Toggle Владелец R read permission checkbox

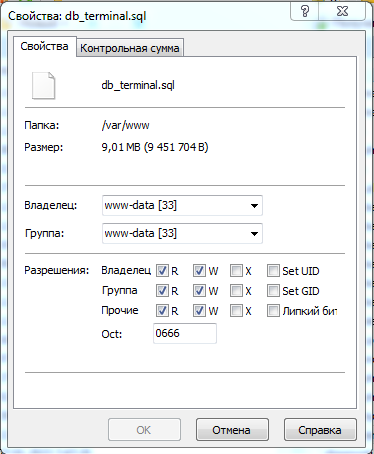click(162, 271)
